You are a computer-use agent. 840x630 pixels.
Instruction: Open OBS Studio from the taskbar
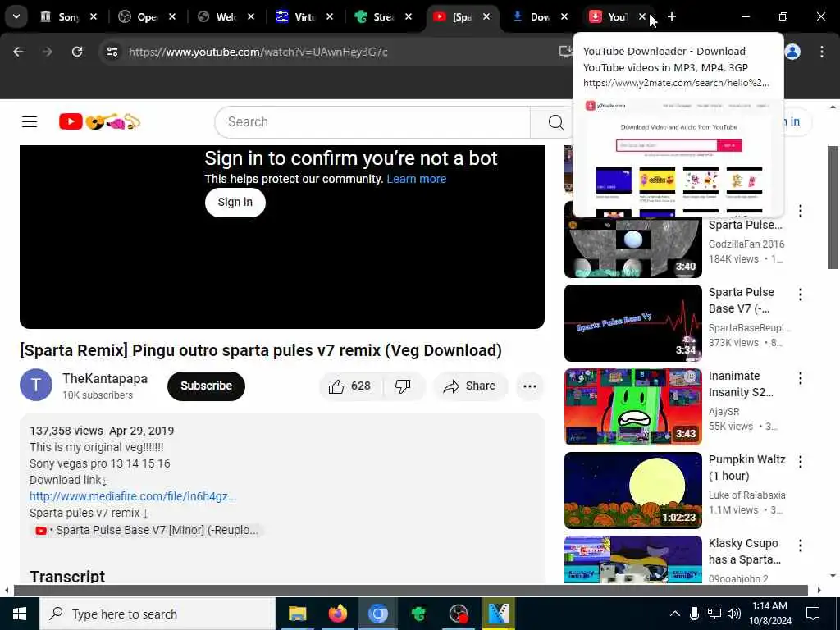(459, 614)
